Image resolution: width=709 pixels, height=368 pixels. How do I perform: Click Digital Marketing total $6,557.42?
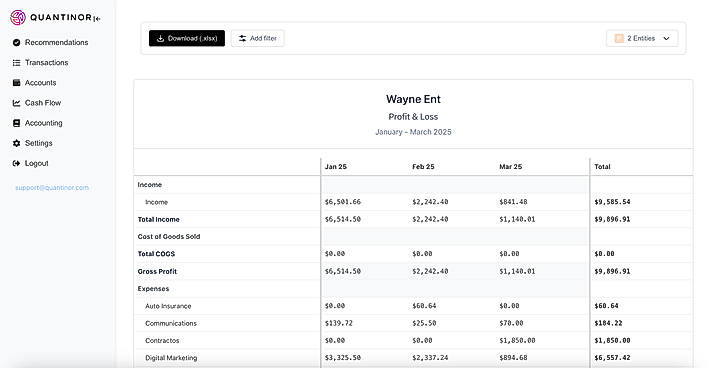point(612,358)
